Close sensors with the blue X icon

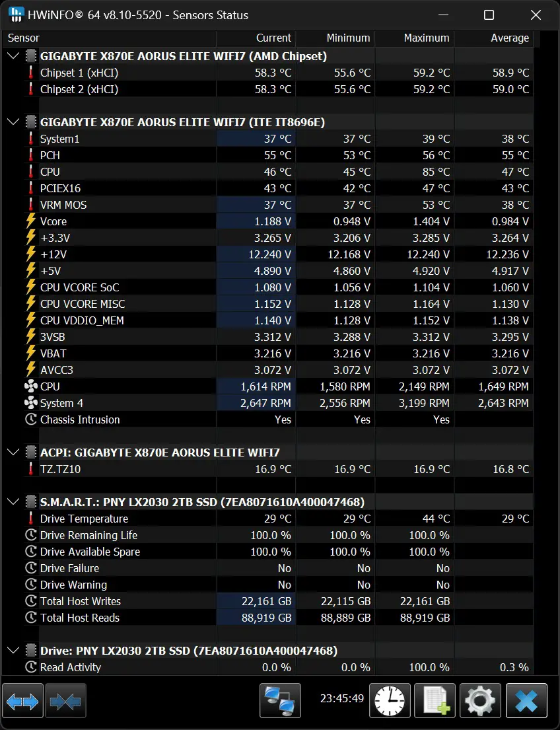pos(526,701)
